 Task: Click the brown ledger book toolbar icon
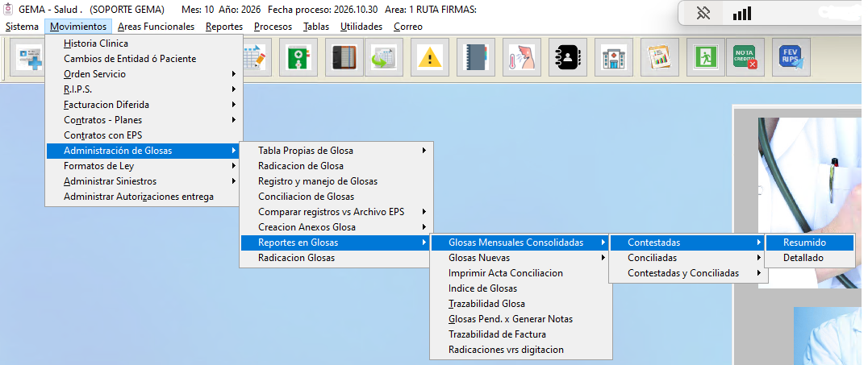344,57
